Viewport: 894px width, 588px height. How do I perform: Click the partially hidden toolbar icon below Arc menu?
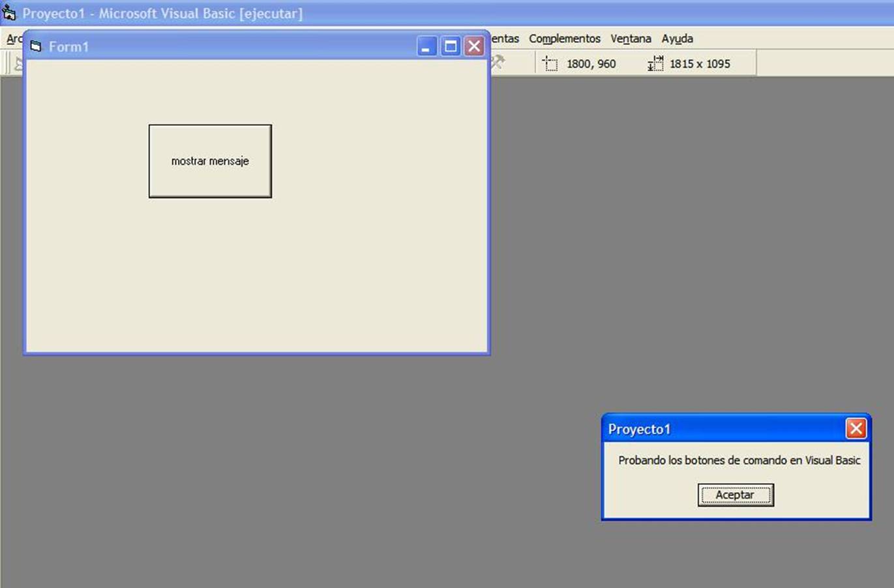click(x=20, y=63)
